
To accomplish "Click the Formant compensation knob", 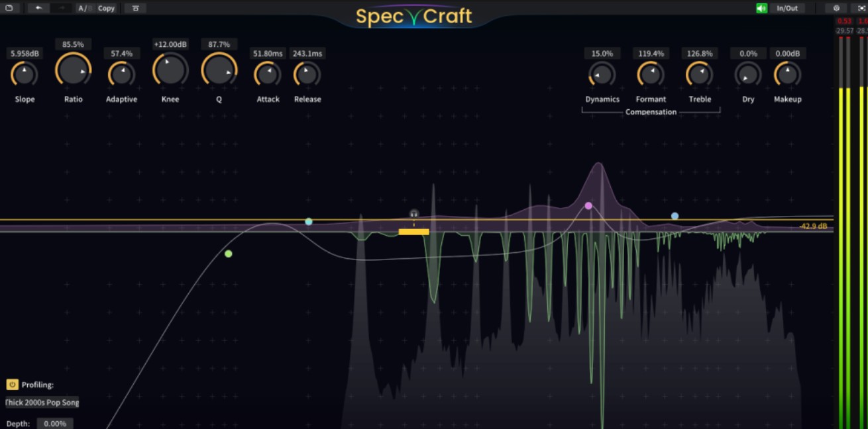I will click(651, 74).
